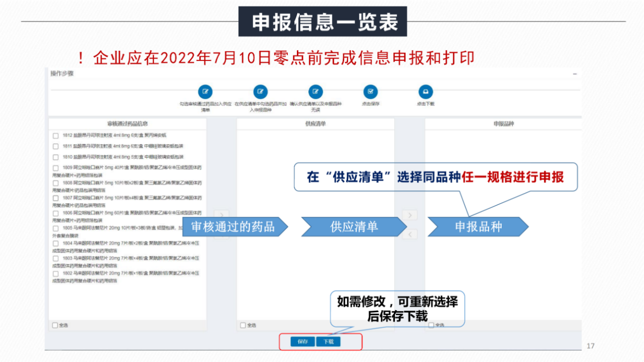Tick the 1809 阿立哌唑口崩片 40片 checkbox

click(x=56, y=168)
